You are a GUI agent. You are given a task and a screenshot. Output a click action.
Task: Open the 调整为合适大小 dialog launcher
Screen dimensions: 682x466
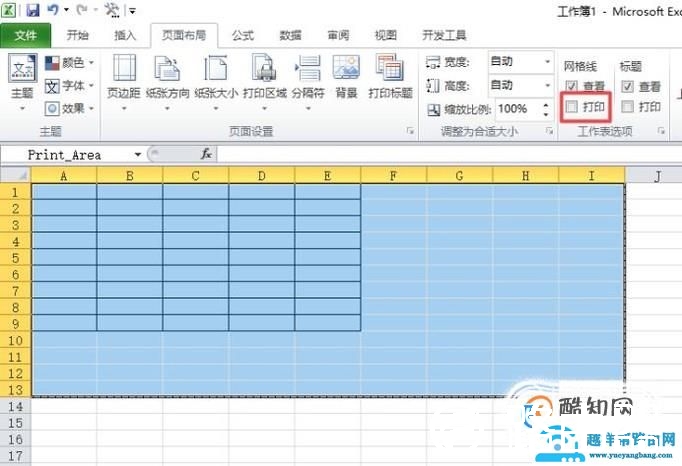(x=550, y=131)
